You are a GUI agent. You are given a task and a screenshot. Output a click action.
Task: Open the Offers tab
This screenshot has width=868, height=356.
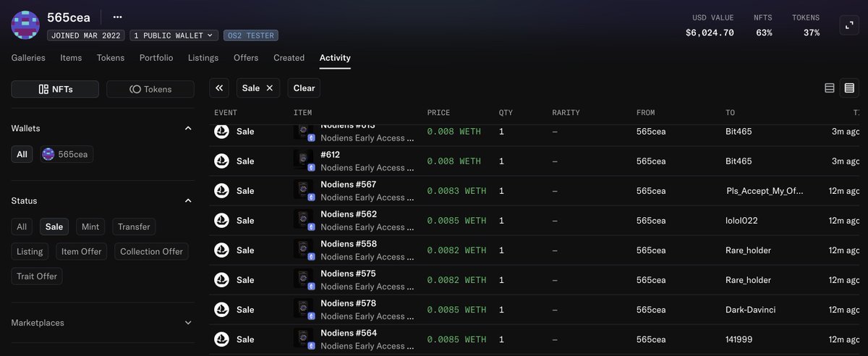246,58
